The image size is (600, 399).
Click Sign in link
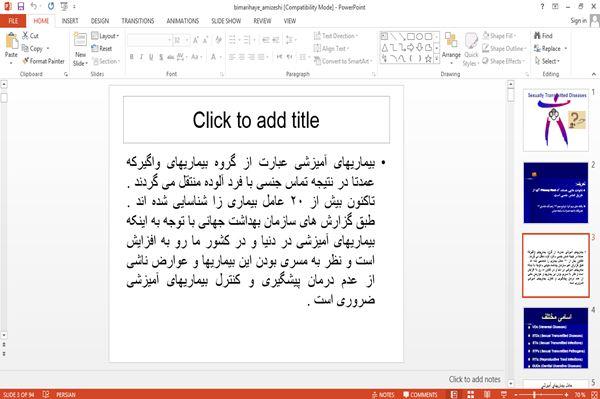[578, 21]
